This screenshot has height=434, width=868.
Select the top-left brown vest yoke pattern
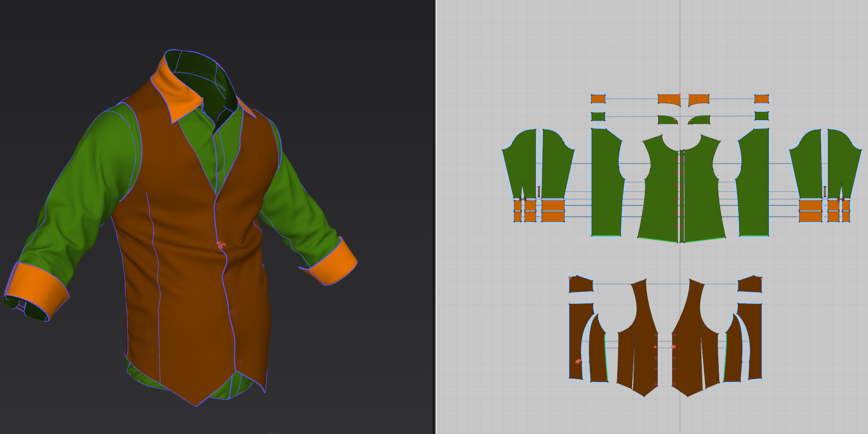point(581,284)
